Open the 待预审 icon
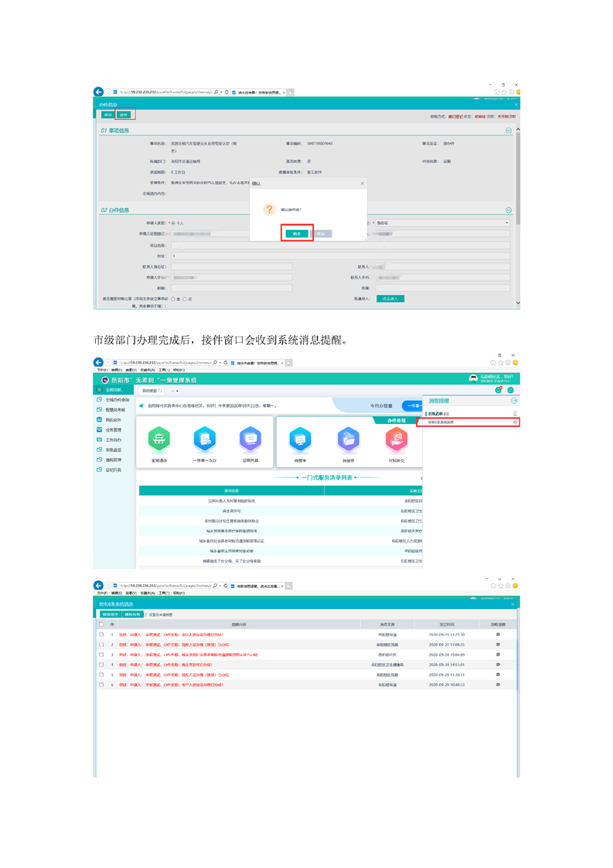Image resolution: width=613 pixels, height=868 pixels. pos(299,439)
